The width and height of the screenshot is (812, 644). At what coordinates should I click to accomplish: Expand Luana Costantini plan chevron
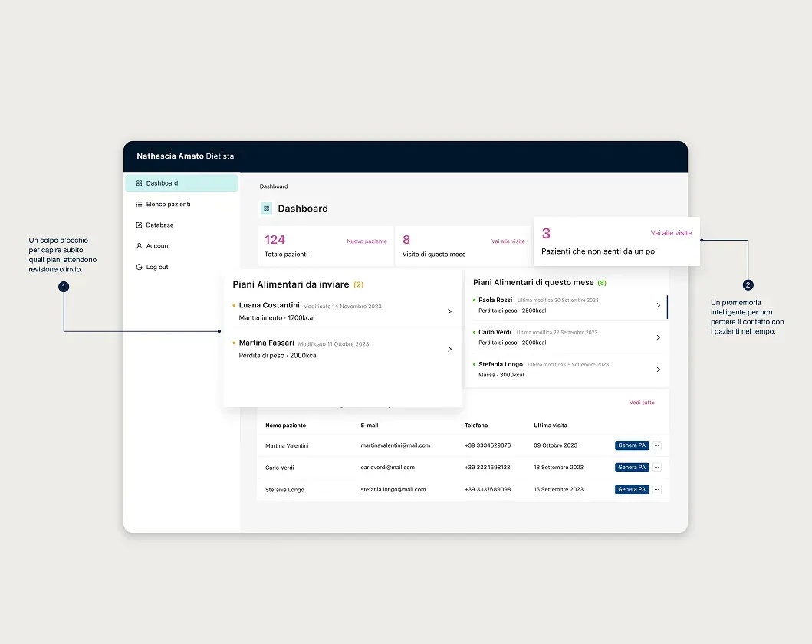449,311
